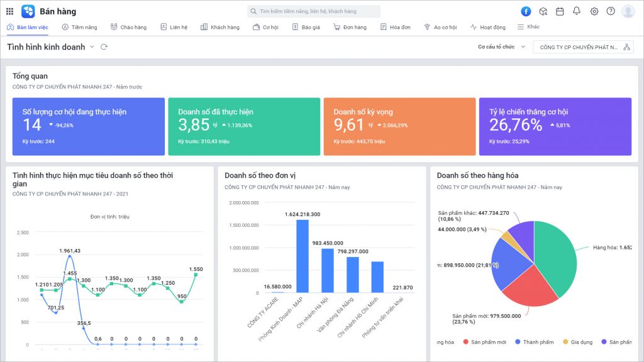
Task: Click the Doanh số theo hàng hóa title
Action: [x=478, y=175]
